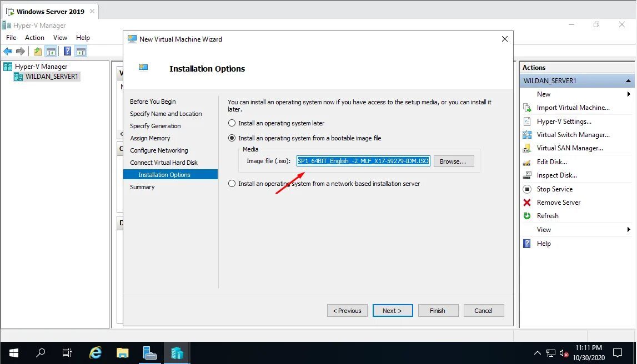Click the Up One Level folder icon
The image size is (637, 364).
tap(38, 51)
